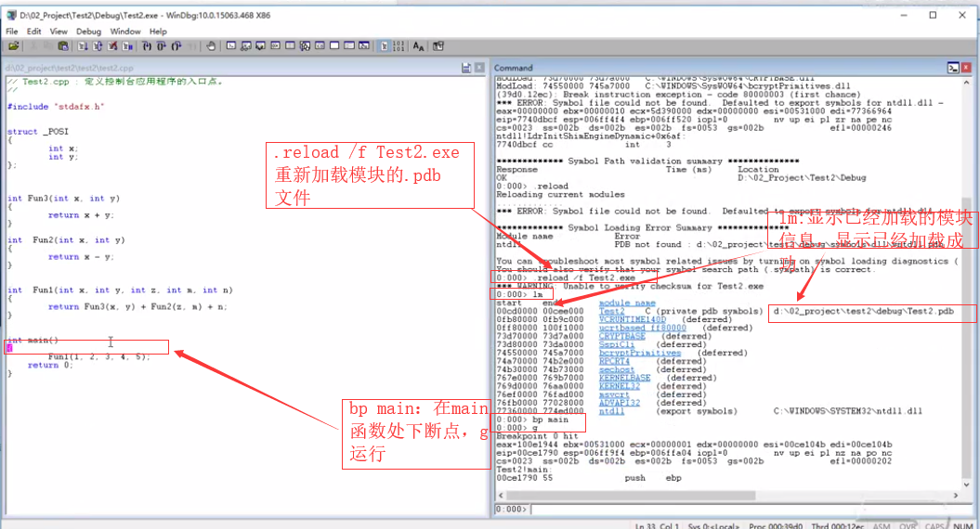Open the Window menu
Screen dimensions: 980x529
pyautogui.click(x=125, y=32)
